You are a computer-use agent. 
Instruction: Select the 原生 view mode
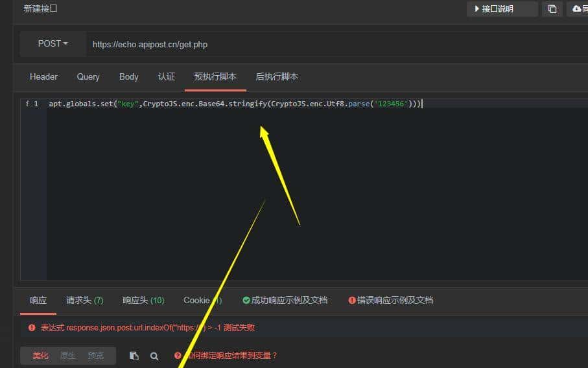click(x=68, y=356)
